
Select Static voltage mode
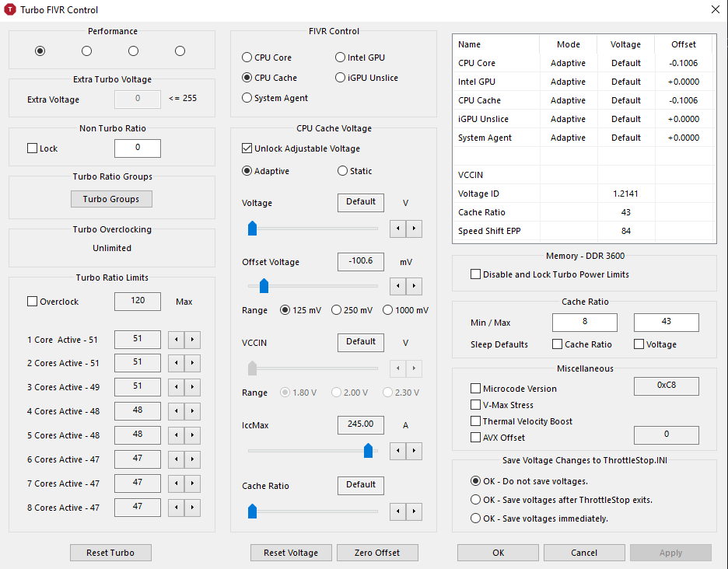342,171
